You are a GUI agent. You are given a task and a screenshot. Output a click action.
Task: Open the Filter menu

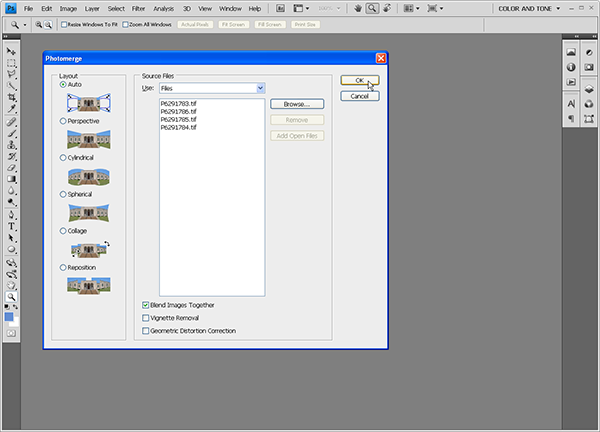138,8
